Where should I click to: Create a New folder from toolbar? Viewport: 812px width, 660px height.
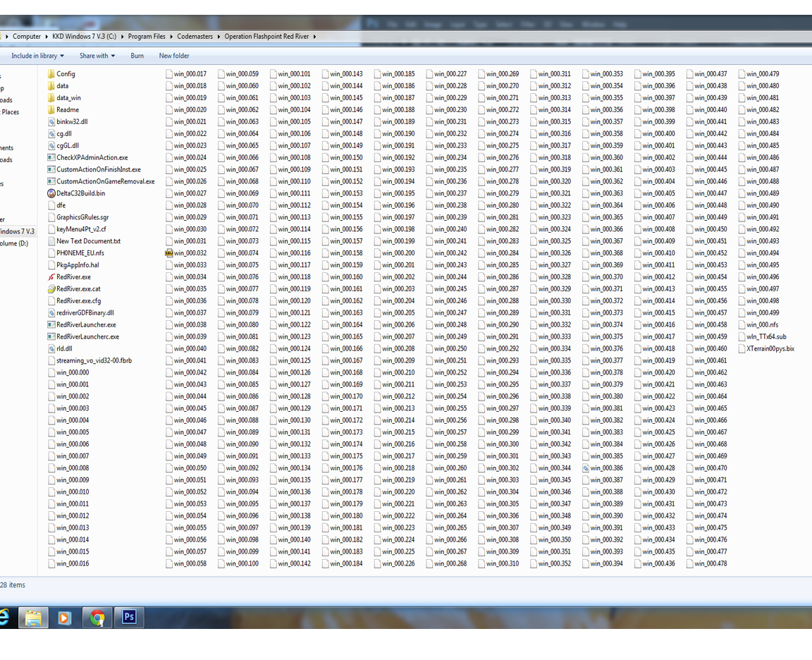(173, 56)
